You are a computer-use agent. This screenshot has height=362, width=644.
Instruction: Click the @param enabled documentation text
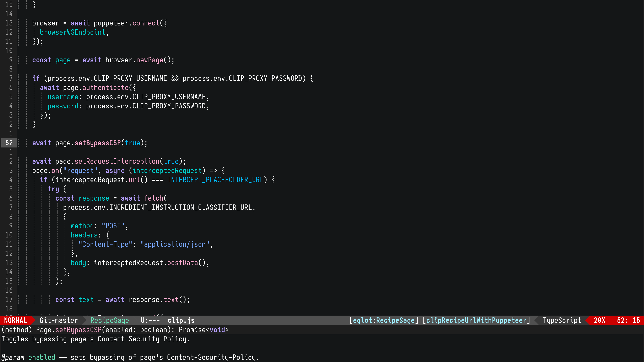(41, 357)
